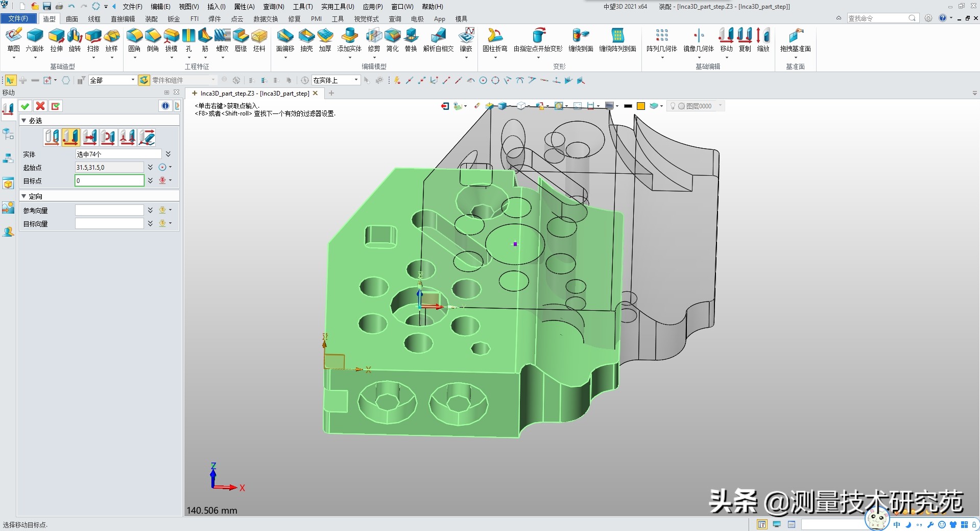Expand options for 起始点 field
This screenshot has height=531, width=980.
(150, 167)
